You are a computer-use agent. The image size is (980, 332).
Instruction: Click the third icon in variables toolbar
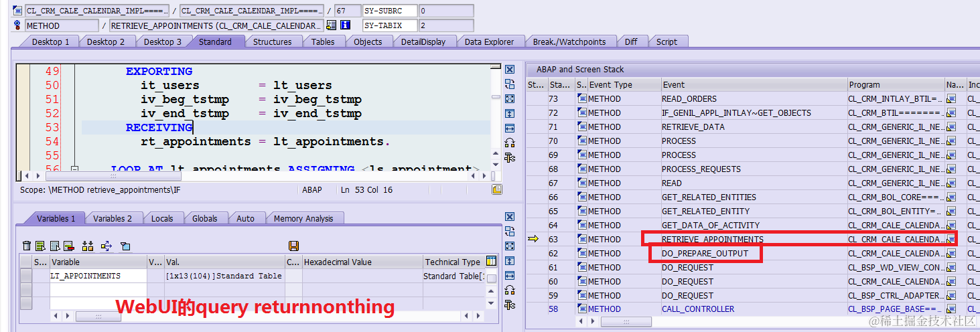55,246
